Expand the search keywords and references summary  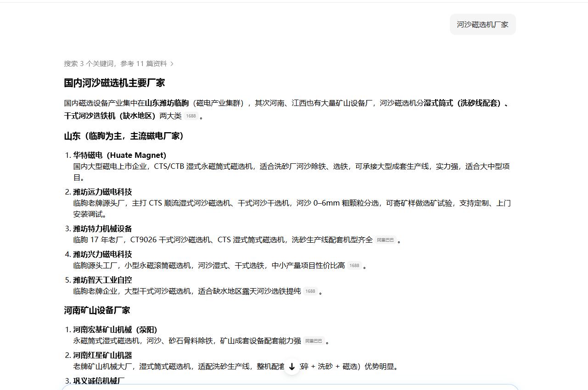(x=119, y=64)
